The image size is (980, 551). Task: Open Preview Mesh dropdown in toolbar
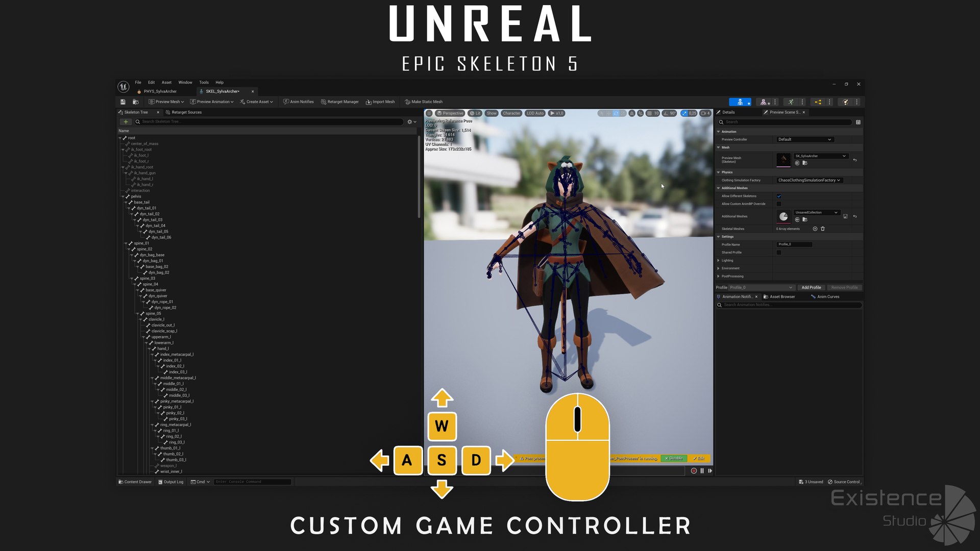click(x=166, y=102)
